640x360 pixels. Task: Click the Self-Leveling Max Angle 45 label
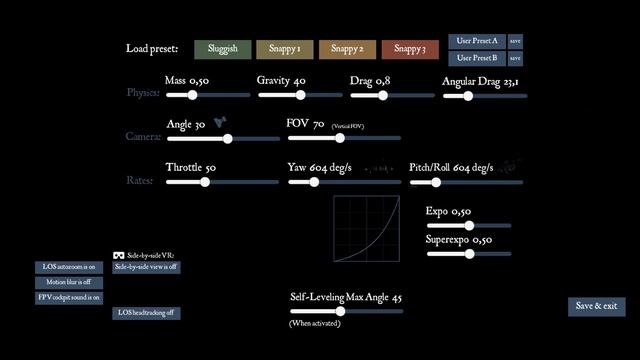(x=346, y=298)
